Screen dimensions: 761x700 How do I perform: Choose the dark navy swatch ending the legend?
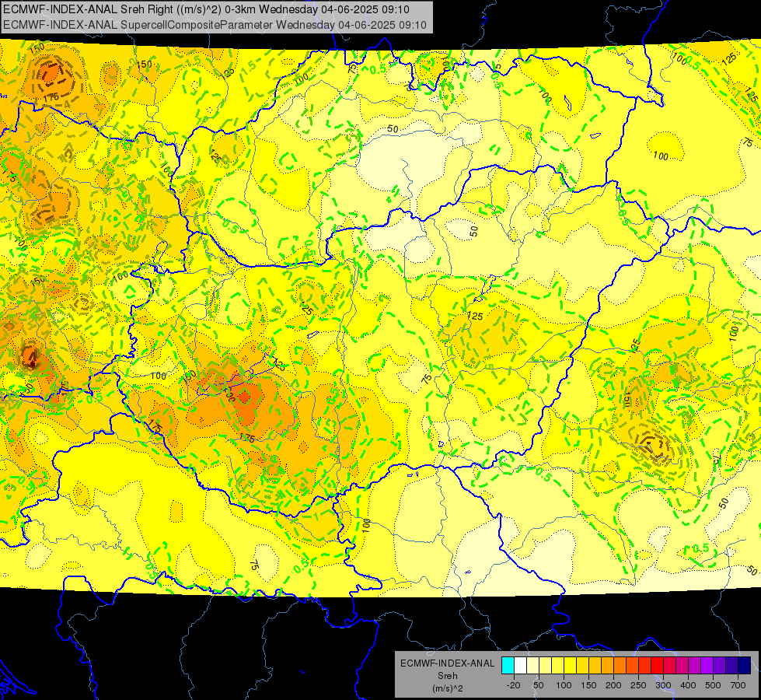[745, 665]
